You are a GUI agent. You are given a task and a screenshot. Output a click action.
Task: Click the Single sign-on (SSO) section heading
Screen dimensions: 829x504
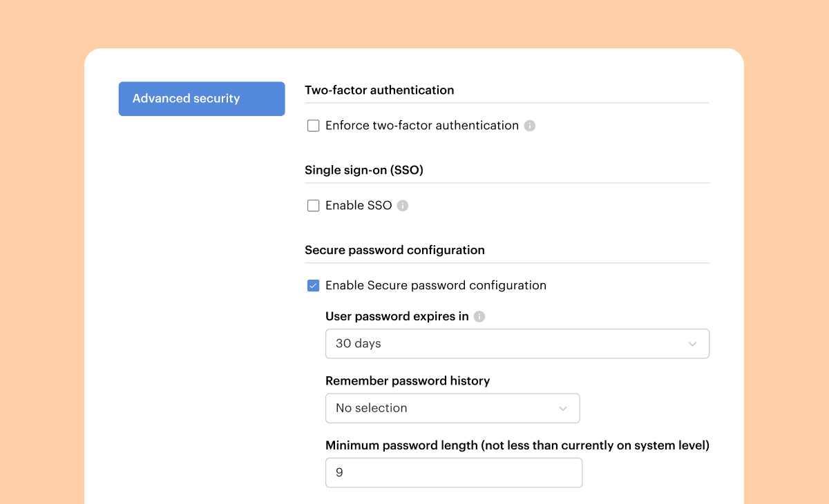pyautogui.click(x=363, y=171)
